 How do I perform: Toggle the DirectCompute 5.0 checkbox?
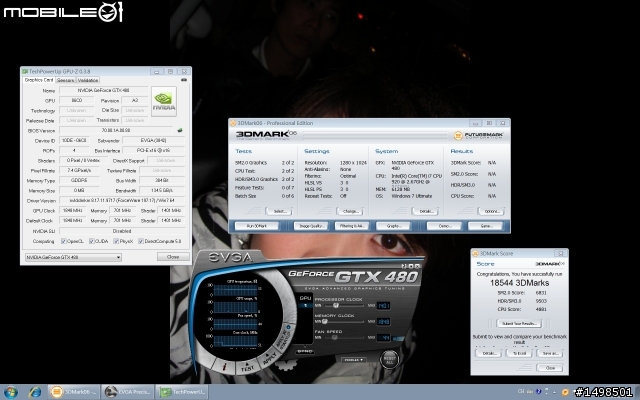(x=141, y=241)
